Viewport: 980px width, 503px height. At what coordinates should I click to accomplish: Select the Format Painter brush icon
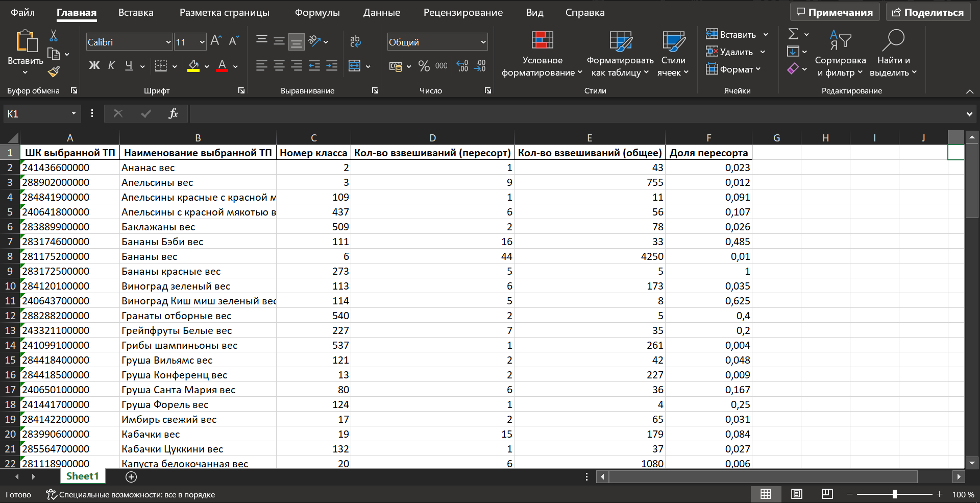[x=54, y=71]
